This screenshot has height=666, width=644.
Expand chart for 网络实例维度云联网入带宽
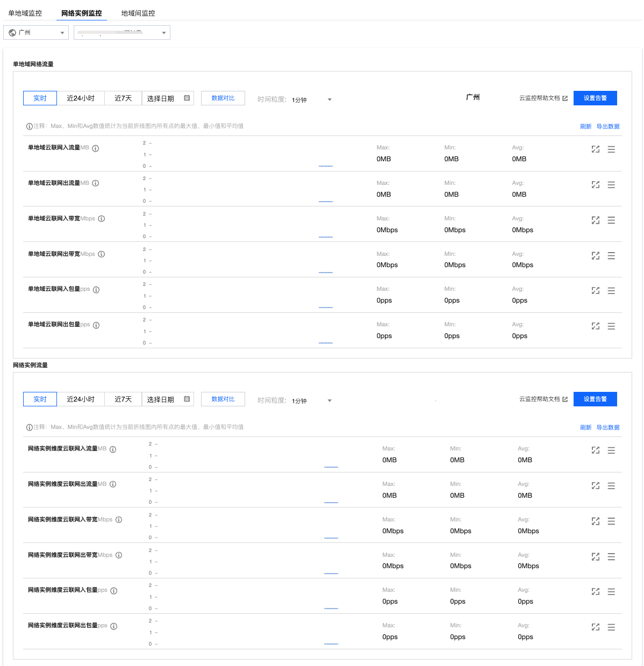coord(596,521)
